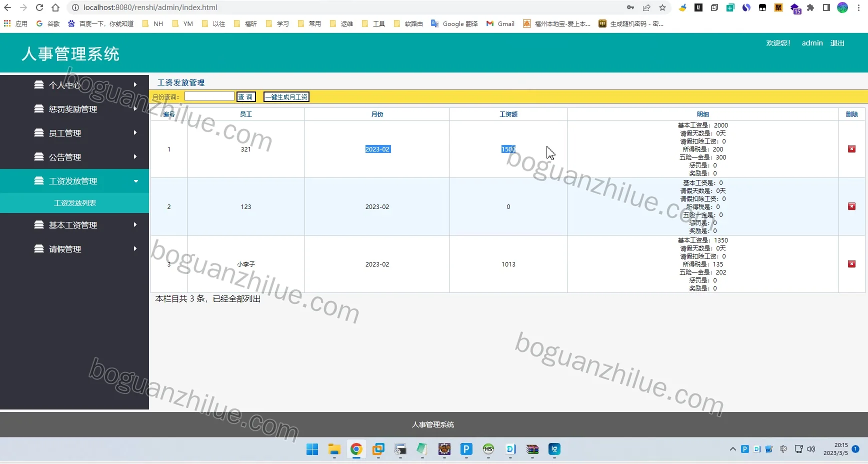Click the 一键生成月工资 button
Image resolution: width=868 pixels, height=464 pixels.
pyautogui.click(x=286, y=97)
